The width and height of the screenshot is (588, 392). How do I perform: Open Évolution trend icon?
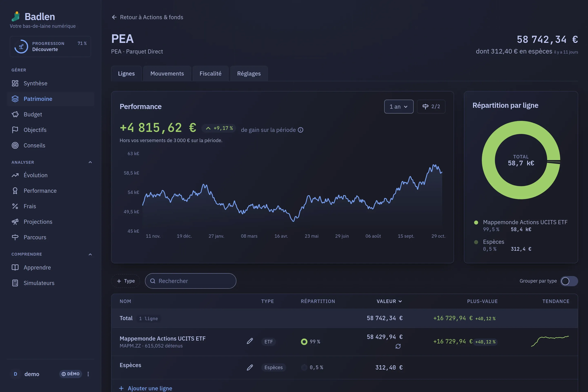(15, 175)
